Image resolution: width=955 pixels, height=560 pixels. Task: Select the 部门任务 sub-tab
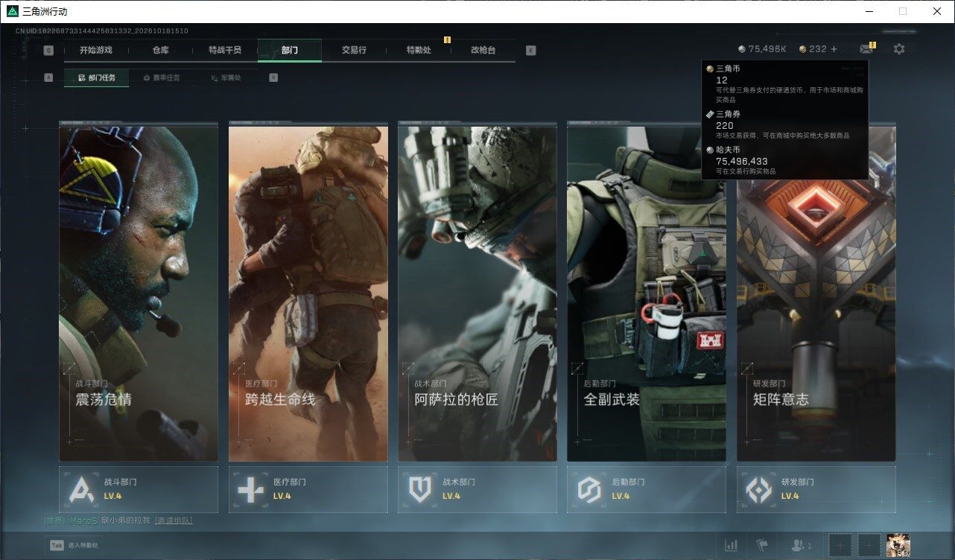click(96, 77)
